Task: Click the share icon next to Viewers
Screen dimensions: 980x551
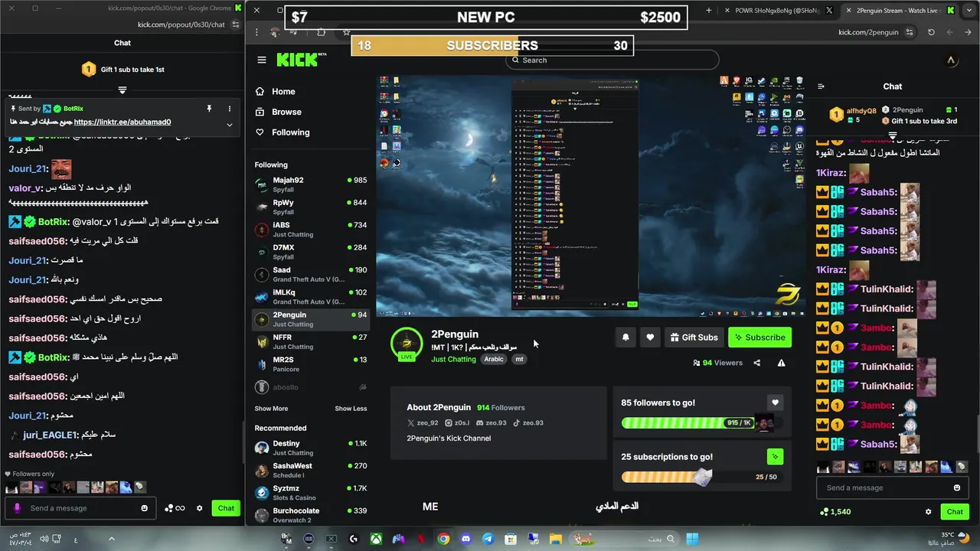Action: coord(756,363)
